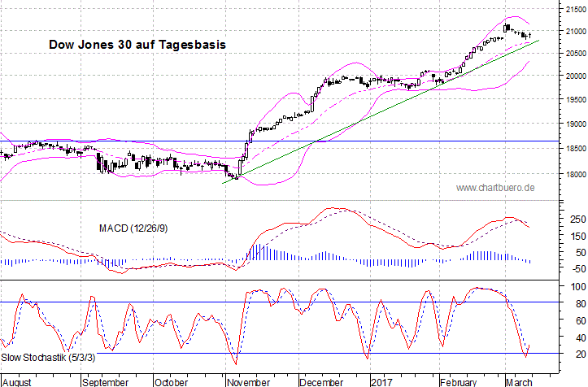Click the 20500 price axis value
The image size is (588, 387).
click(x=576, y=53)
